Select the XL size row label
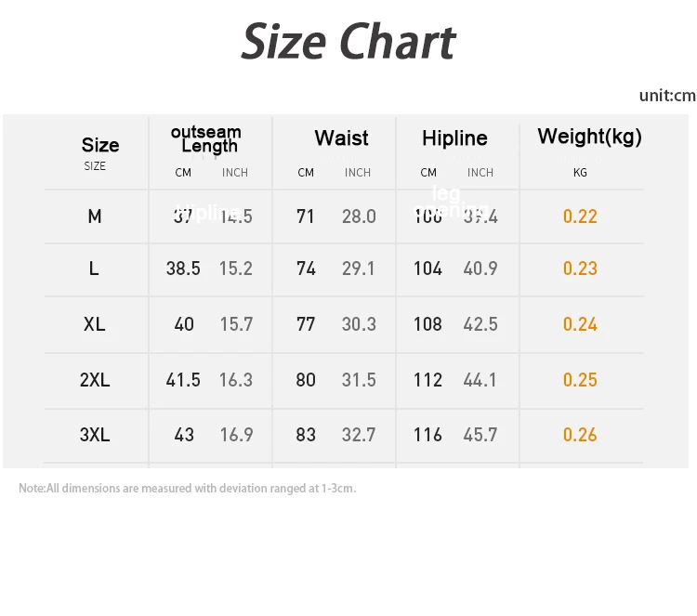697x616 pixels. [94, 324]
